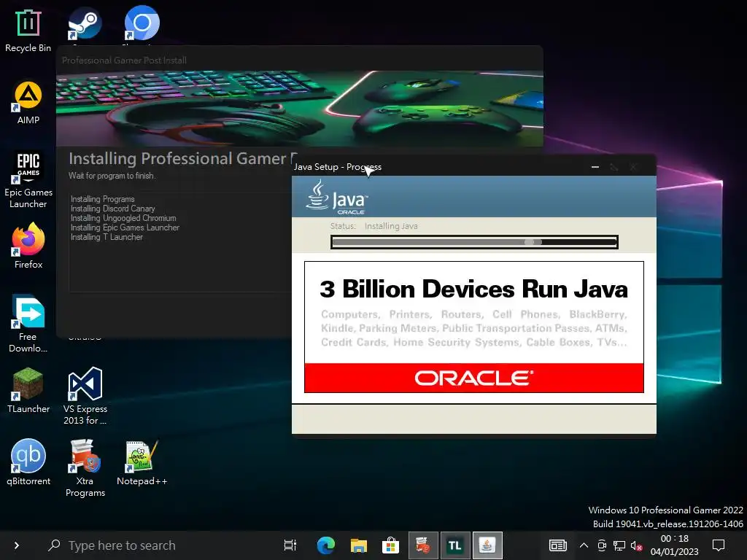The image size is (747, 560).
Task: Click the Meet Now tray icon
Action: click(x=602, y=545)
